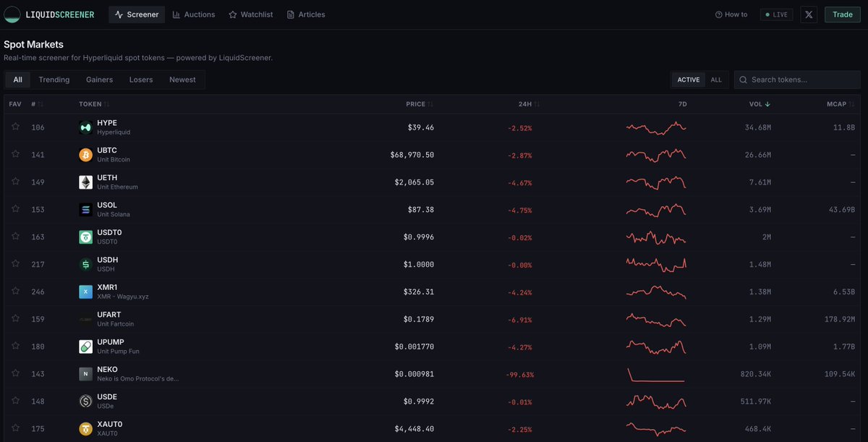868x442 pixels.
Task: Click the green Trade button
Action: (843, 14)
